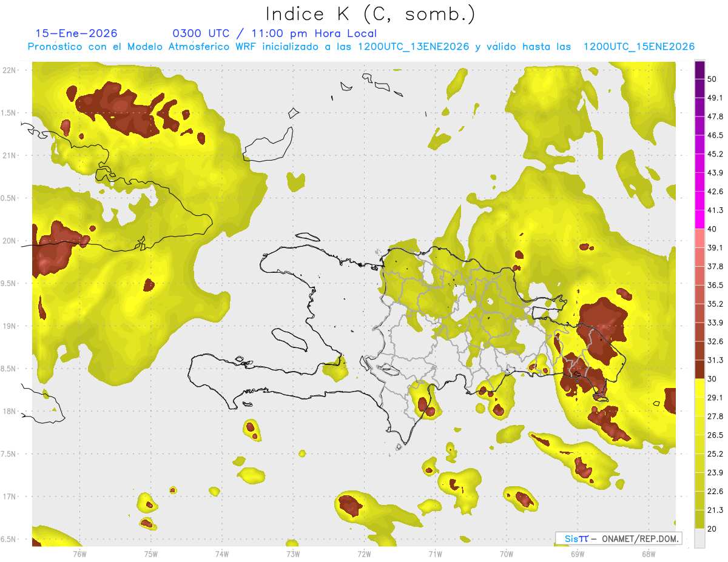Click the color scale value "26.5"
Screen dimensions: 728x562
pos(715,435)
